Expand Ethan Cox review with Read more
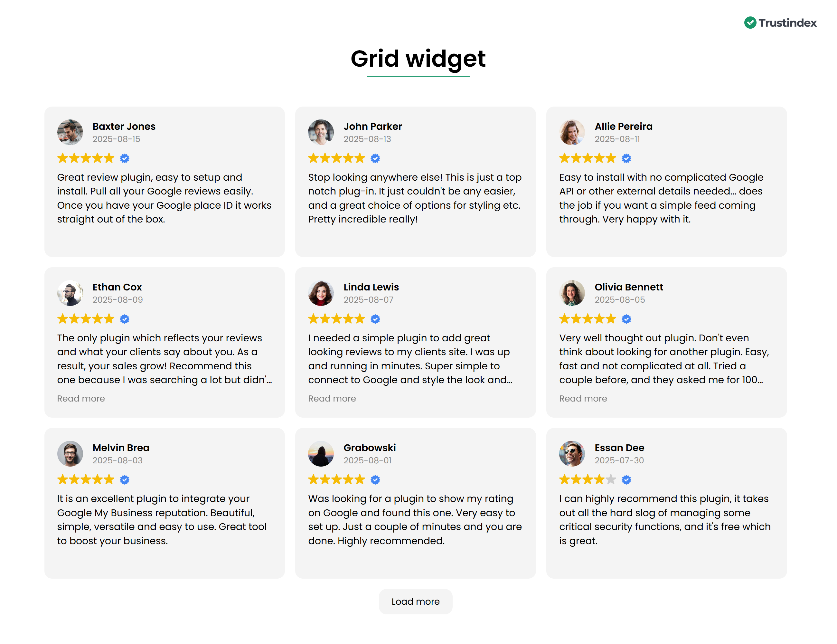Screen dimensions: 837x644 81,399
